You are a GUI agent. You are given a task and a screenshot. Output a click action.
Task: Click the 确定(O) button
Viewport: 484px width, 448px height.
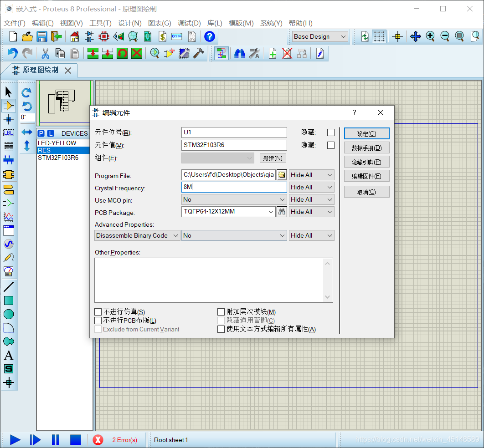[x=367, y=133]
